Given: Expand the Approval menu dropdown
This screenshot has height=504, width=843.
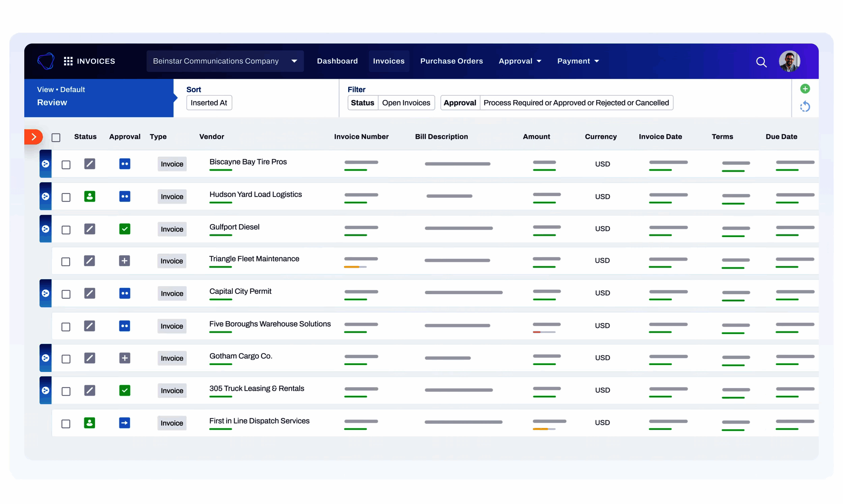Looking at the screenshot, I should pos(520,61).
